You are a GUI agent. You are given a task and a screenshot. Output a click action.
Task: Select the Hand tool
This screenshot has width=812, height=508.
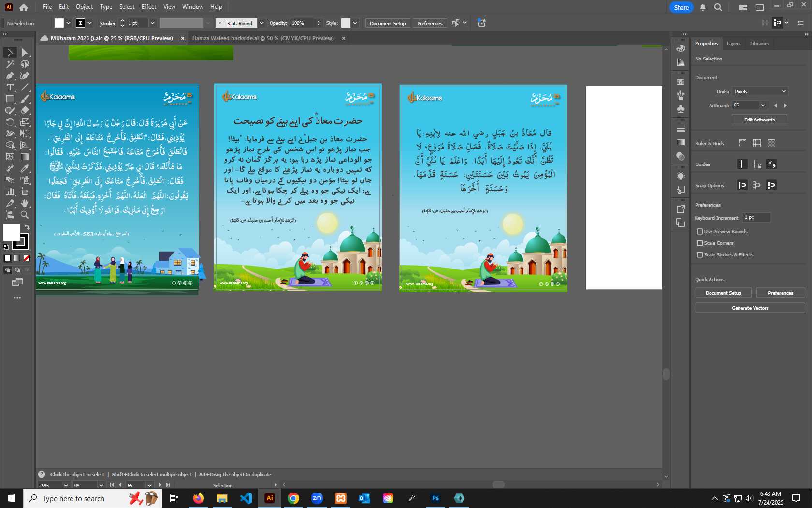coord(25,203)
